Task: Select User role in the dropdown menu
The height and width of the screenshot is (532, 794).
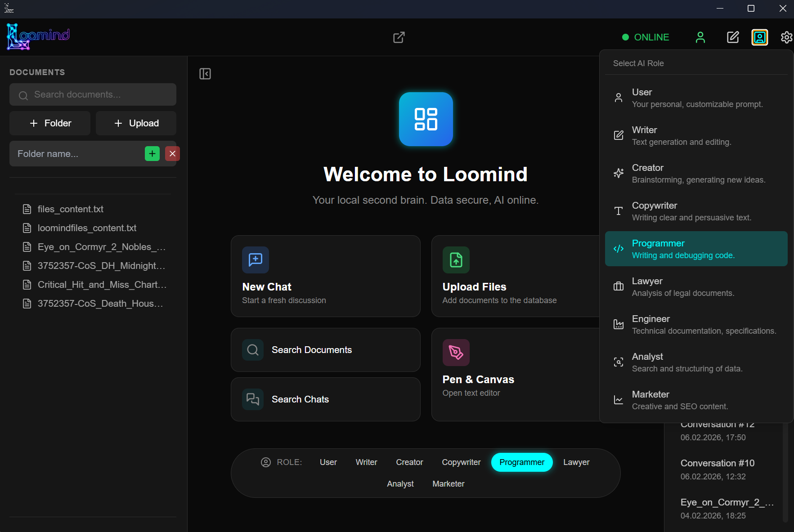Action: [696, 98]
